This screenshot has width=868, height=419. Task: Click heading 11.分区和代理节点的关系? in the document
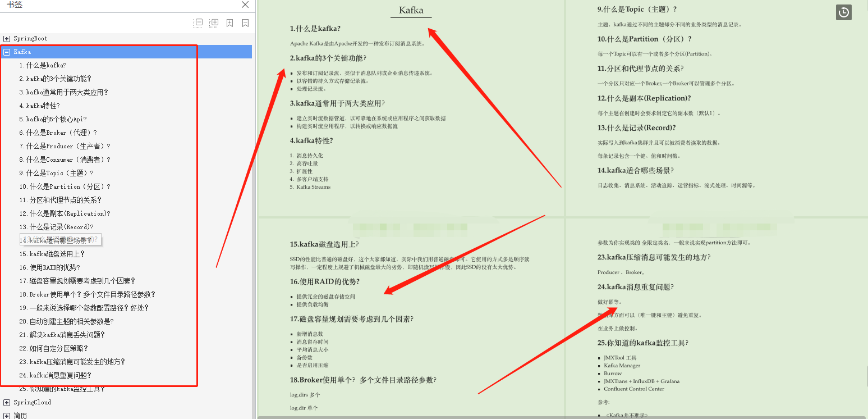tap(640, 69)
